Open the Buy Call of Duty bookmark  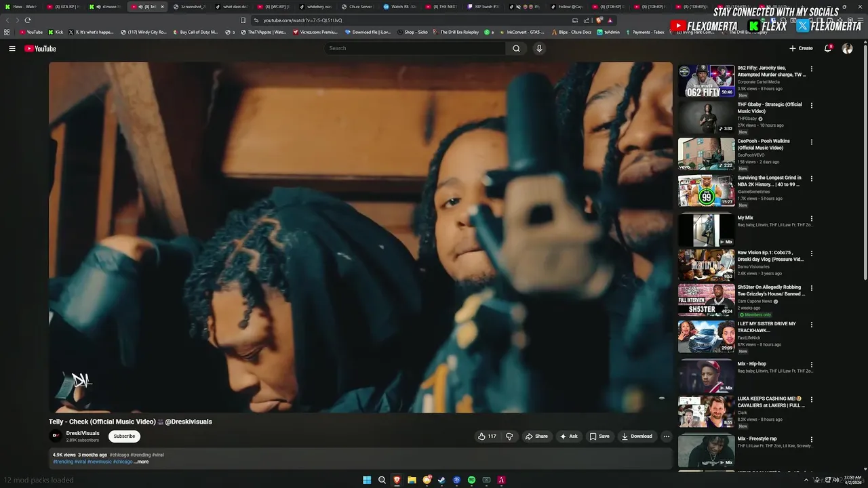pyautogui.click(x=195, y=32)
